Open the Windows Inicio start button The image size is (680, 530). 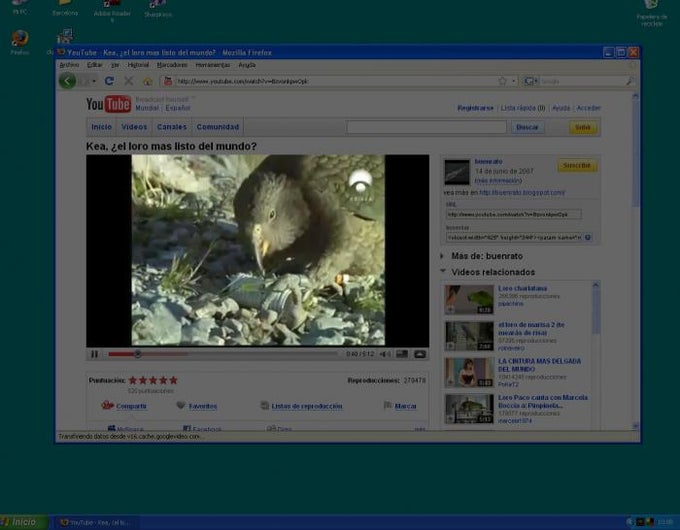pyautogui.click(x=24, y=522)
